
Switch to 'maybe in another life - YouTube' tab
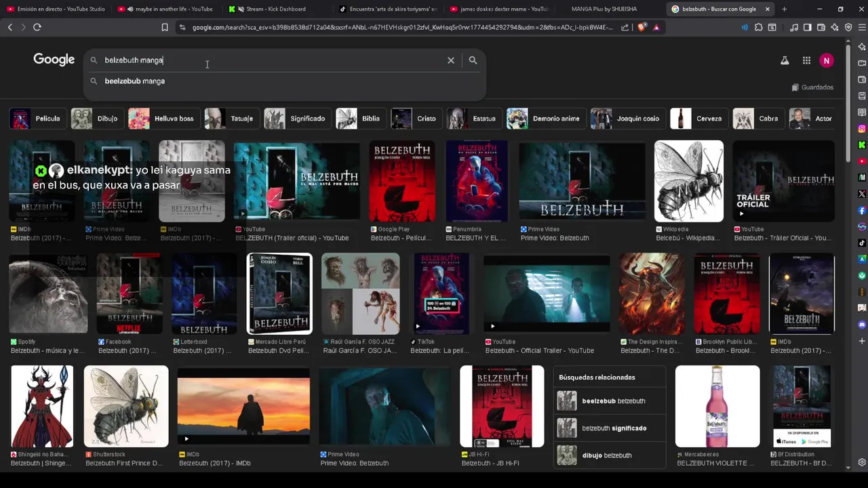(166, 9)
